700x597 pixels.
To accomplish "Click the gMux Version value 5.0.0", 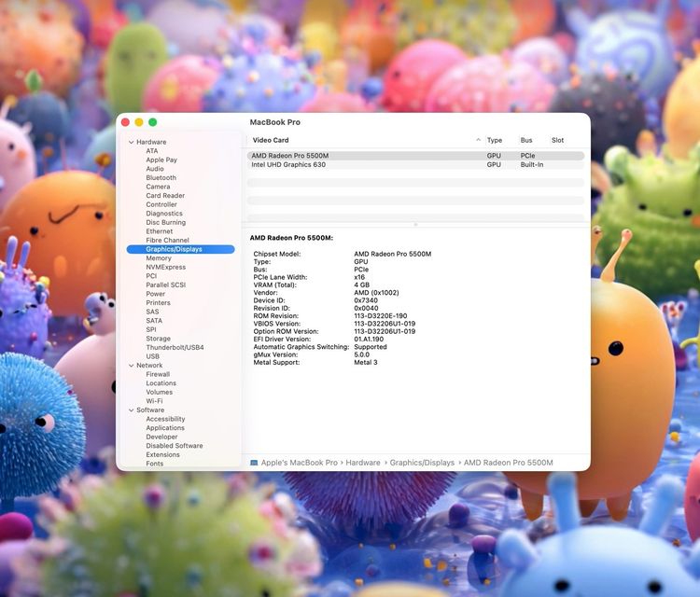I will coord(361,354).
